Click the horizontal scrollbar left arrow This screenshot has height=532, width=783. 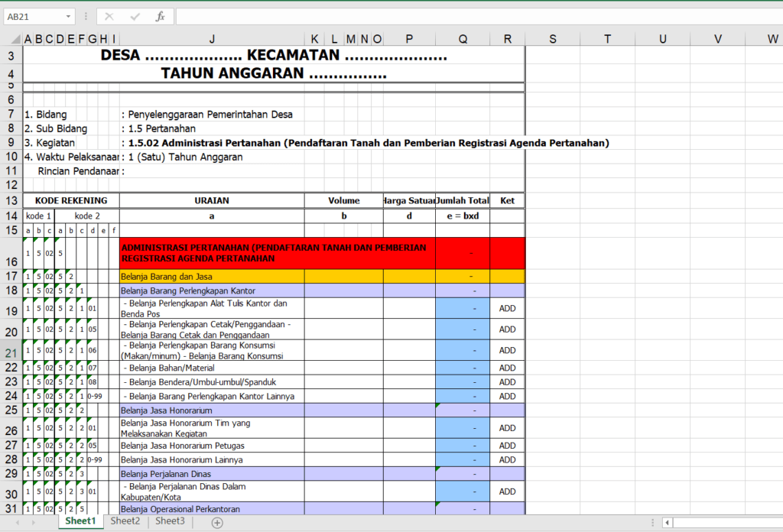668,522
